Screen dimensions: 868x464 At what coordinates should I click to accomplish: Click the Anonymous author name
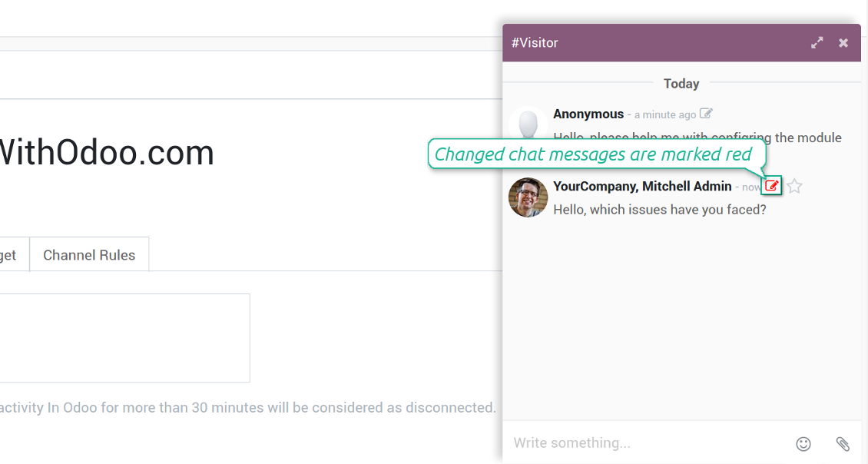pos(588,114)
